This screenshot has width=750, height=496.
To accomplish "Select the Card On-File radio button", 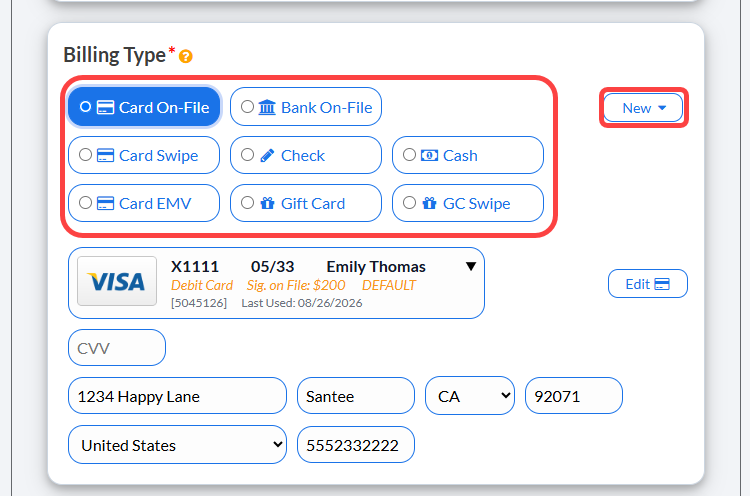I will point(85,107).
